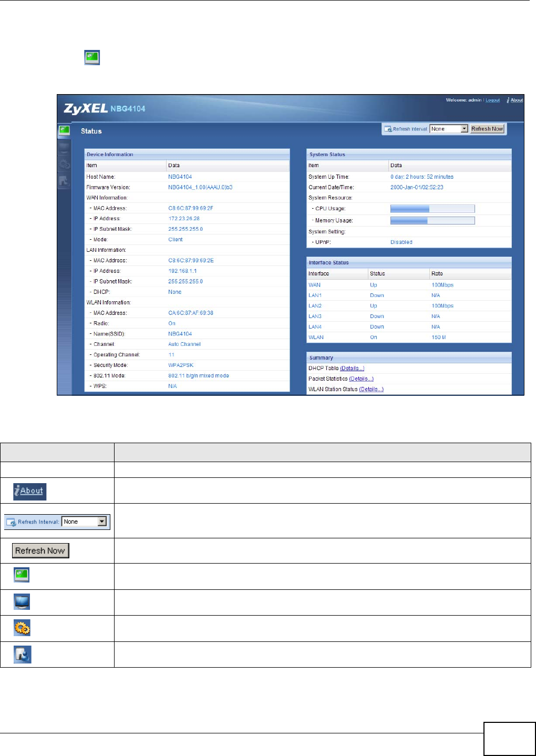Click the Summary panel header
This screenshot has width=536, height=756.
(x=409, y=357)
